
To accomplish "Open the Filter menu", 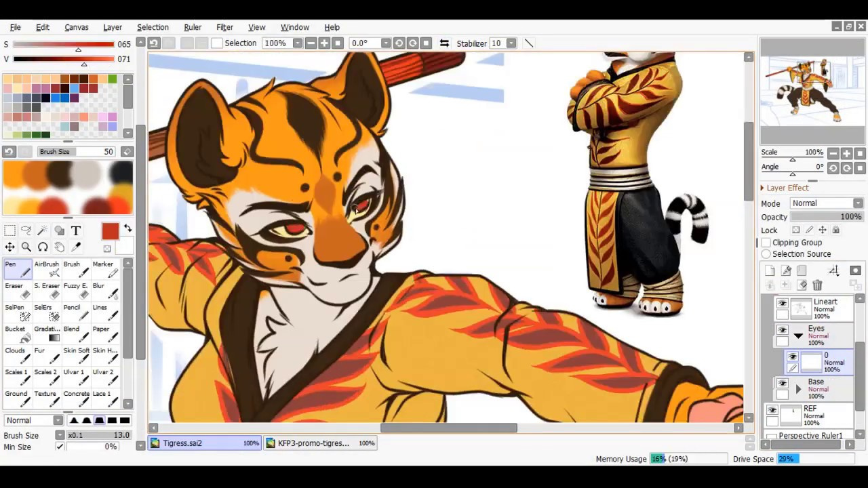I will click(224, 27).
